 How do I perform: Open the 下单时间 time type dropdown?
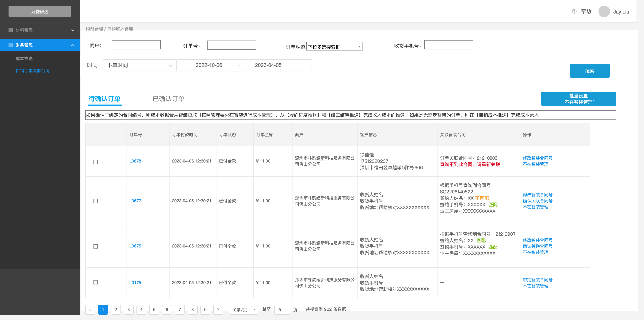139,65
